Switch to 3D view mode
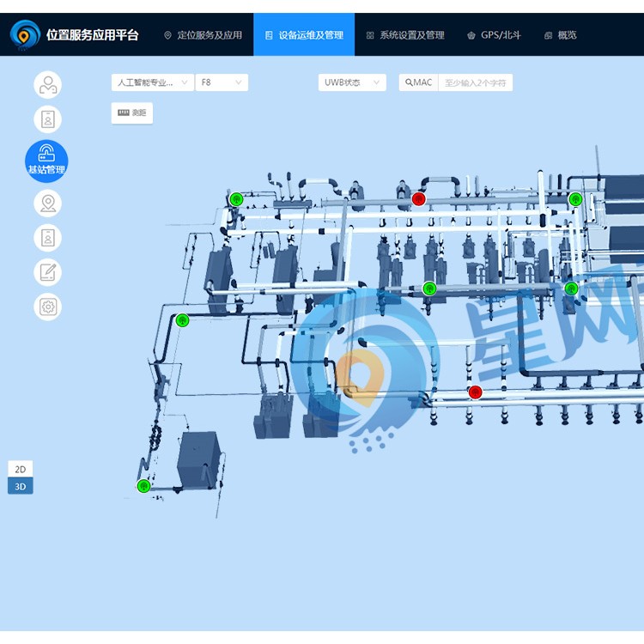644x644 pixels. 21,486
